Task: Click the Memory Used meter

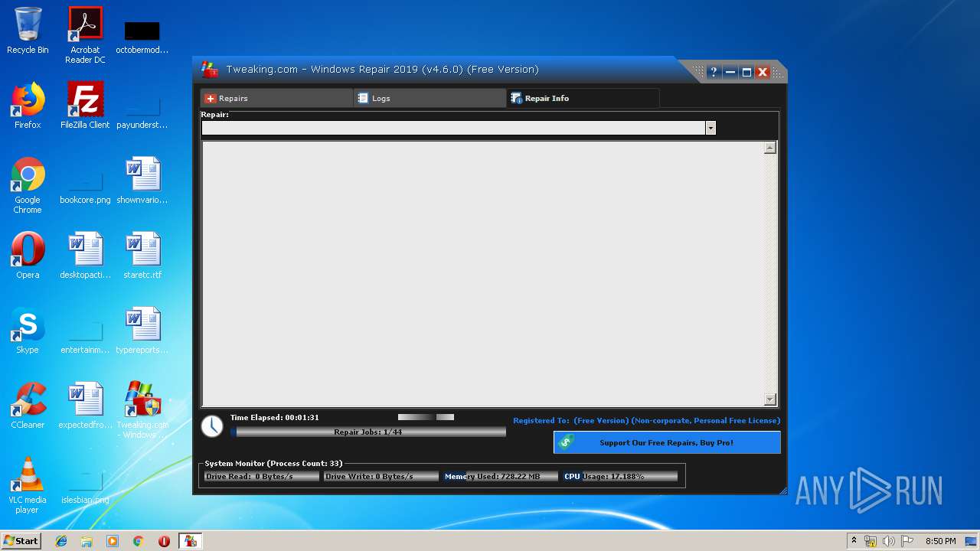Action: [501, 476]
